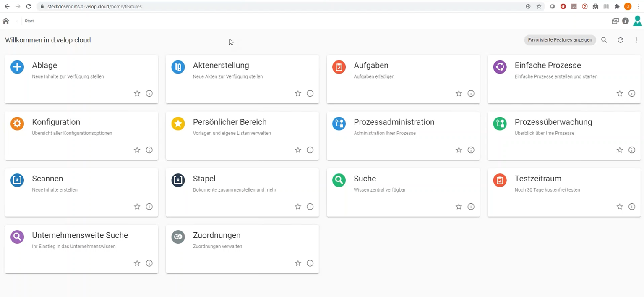Screen dimensions: 644x297
Task: Favorite the Zuordnungen feature star
Action: (298, 263)
